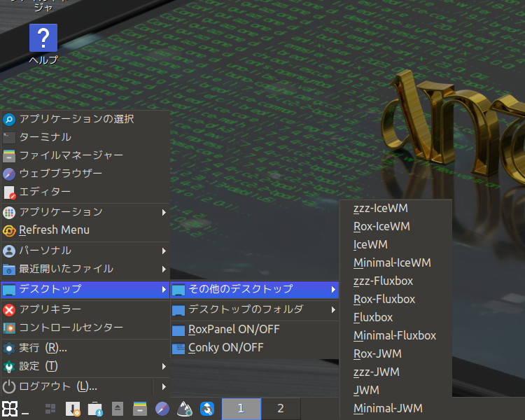The image size is (525, 420).
Task: Click the show desktop grid icon in taskbar
Action: point(50,409)
